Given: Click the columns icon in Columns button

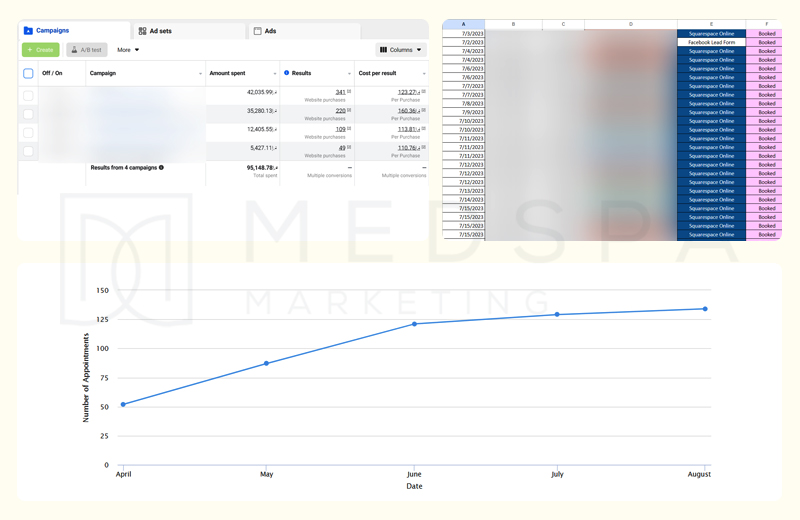Looking at the screenshot, I should 383,50.
